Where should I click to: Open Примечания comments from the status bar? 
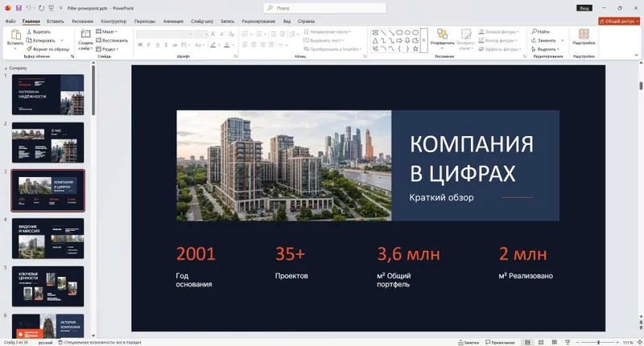pos(500,342)
